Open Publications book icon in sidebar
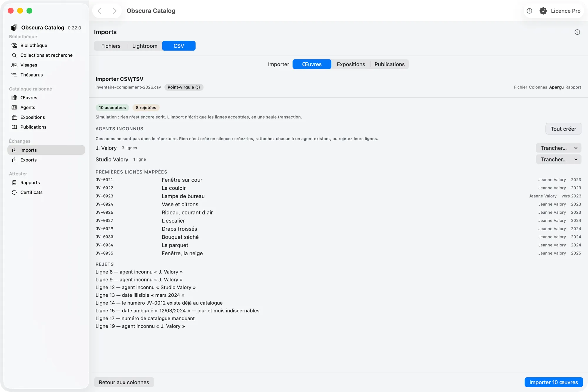588x392 pixels. (x=14, y=127)
